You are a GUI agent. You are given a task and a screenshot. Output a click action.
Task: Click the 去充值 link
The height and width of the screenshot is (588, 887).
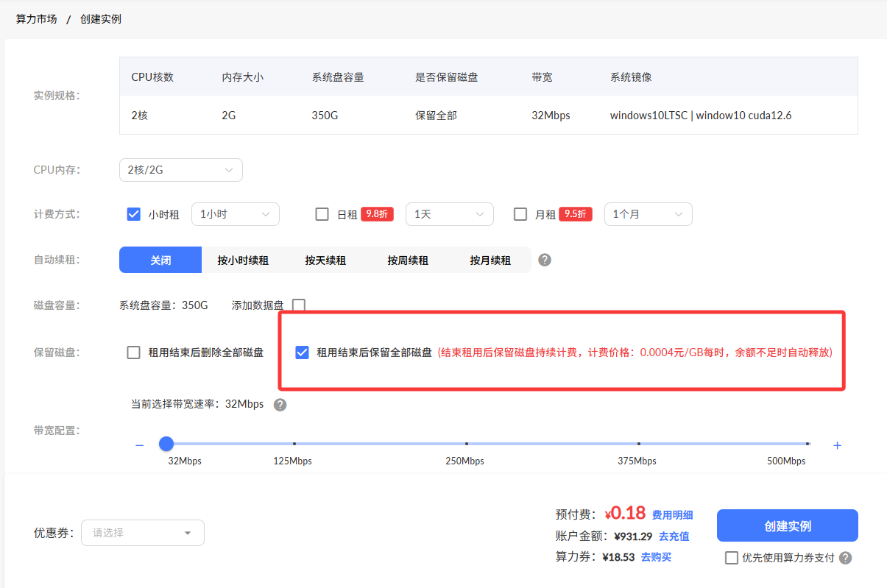[674, 536]
